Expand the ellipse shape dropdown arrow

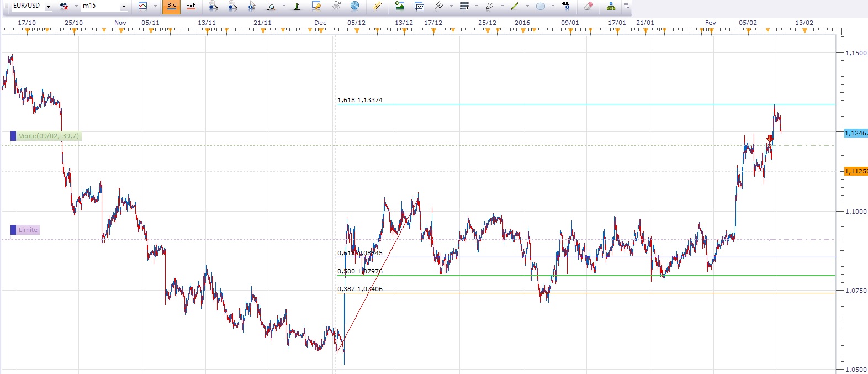tap(553, 6)
